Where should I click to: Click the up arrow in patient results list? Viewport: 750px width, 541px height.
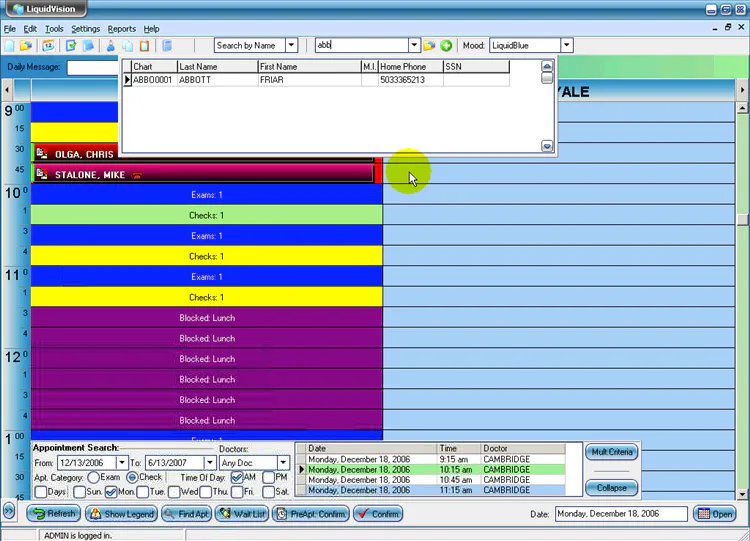coord(547,66)
